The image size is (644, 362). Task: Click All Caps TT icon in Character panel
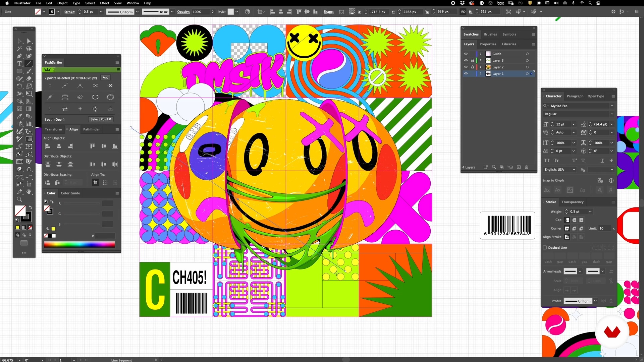click(x=547, y=161)
